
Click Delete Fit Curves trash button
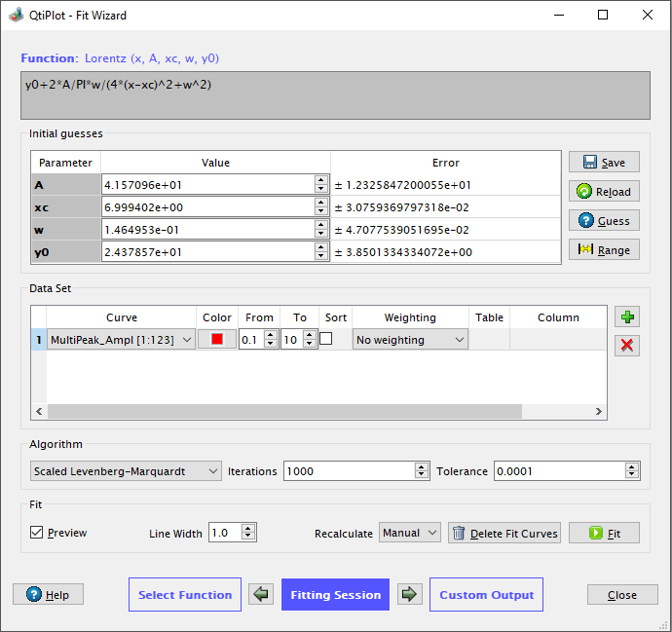pos(504,533)
